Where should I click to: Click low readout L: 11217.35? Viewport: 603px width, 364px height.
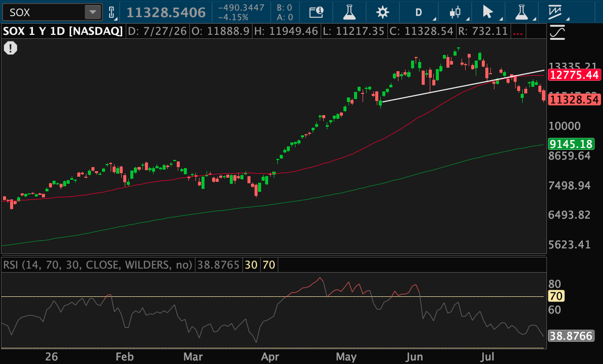point(354,31)
